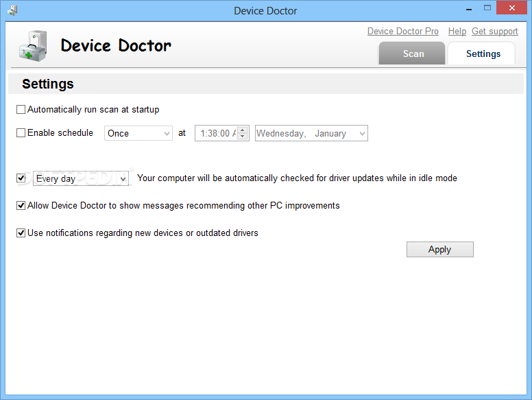Screen dimensions: 532x400
Task: Apply the settings changes
Action: 440,249
